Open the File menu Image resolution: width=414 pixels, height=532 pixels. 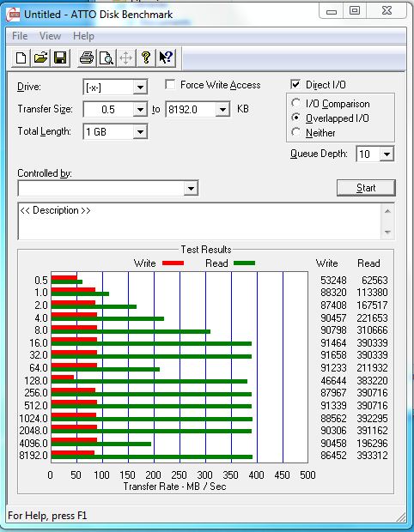[x=20, y=36]
